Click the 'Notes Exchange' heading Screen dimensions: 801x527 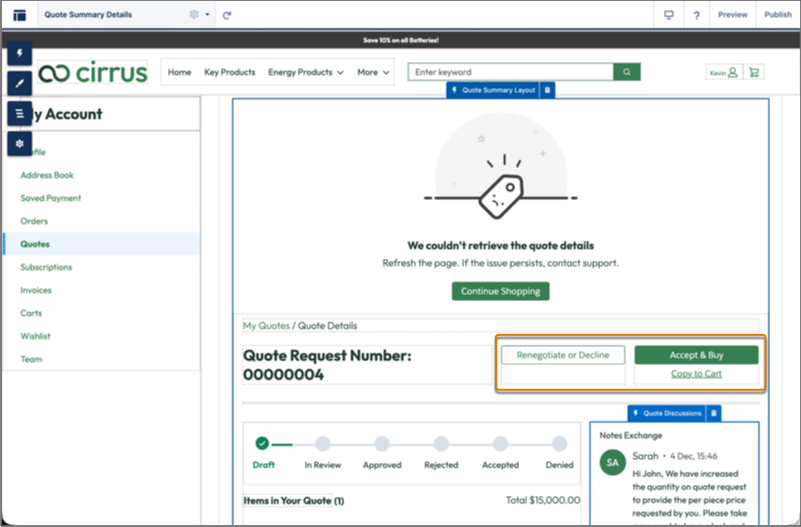click(631, 436)
